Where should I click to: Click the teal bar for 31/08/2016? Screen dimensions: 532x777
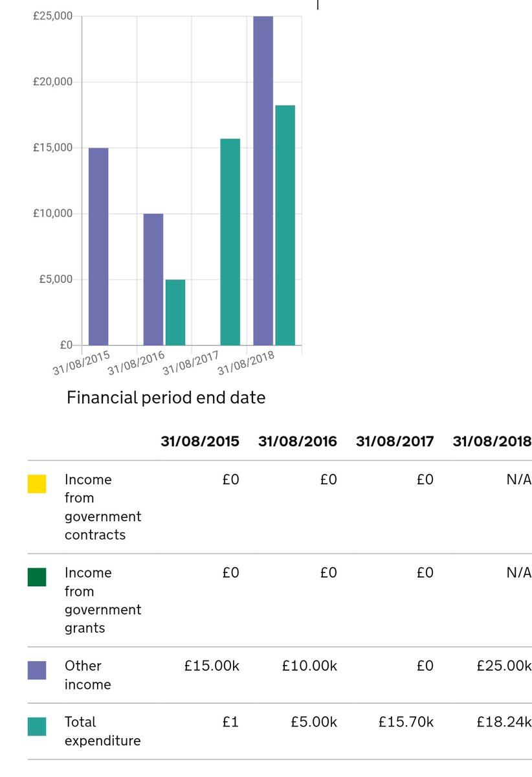pos(175,311)
